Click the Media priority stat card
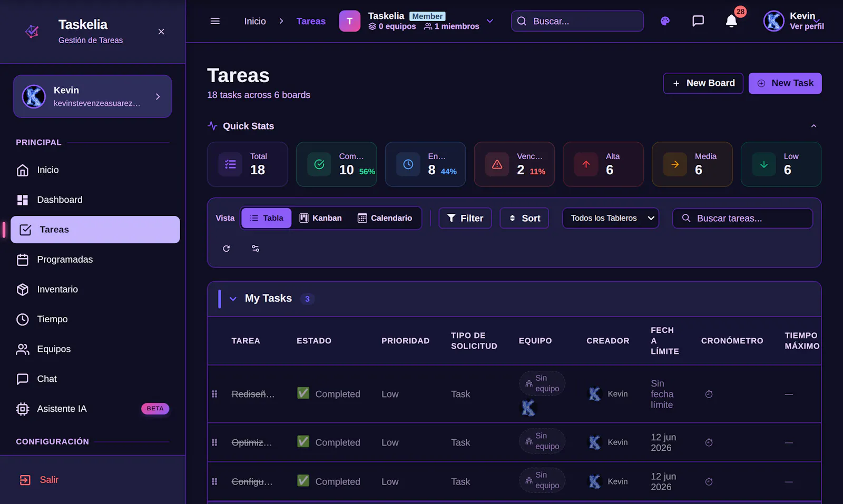 click(692, 164)
